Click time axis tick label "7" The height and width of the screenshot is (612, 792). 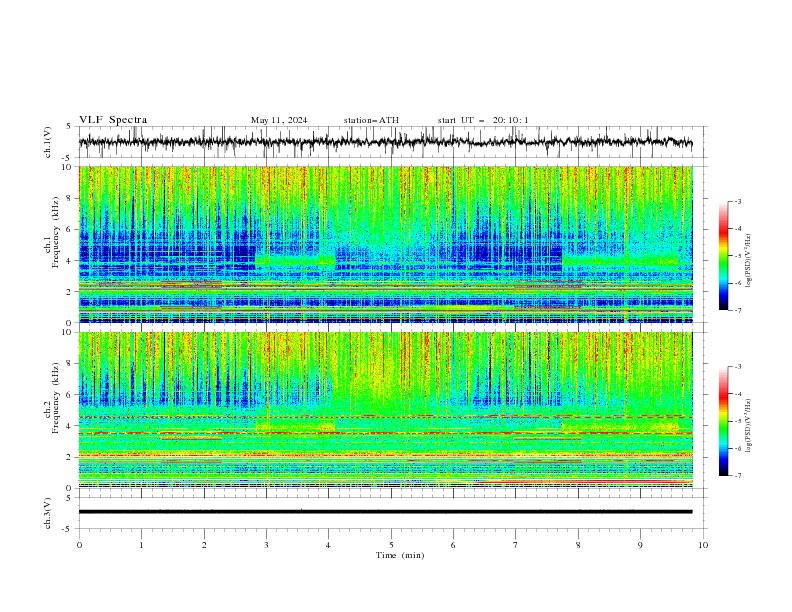tap(516, 545)
